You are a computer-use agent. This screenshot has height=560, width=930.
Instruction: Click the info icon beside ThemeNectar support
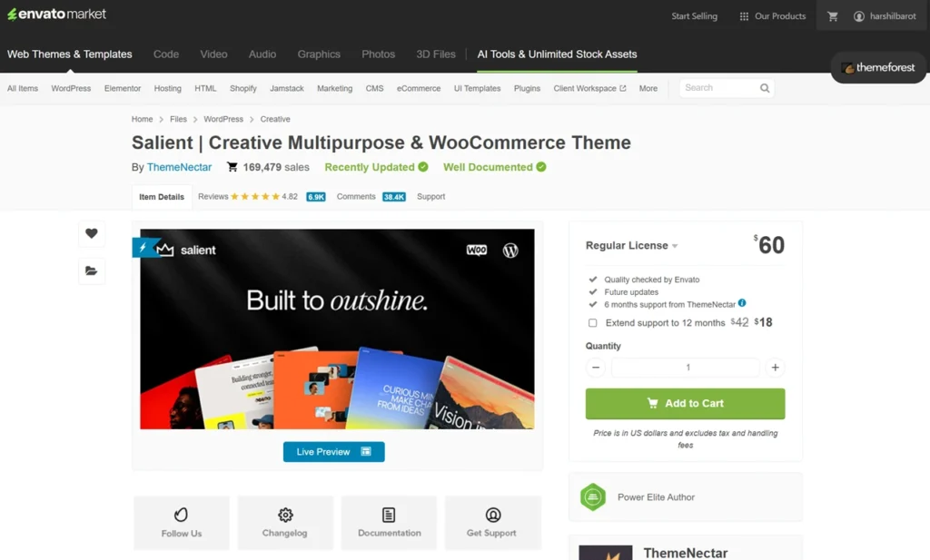pyautogui.click(x=742, y=303)
